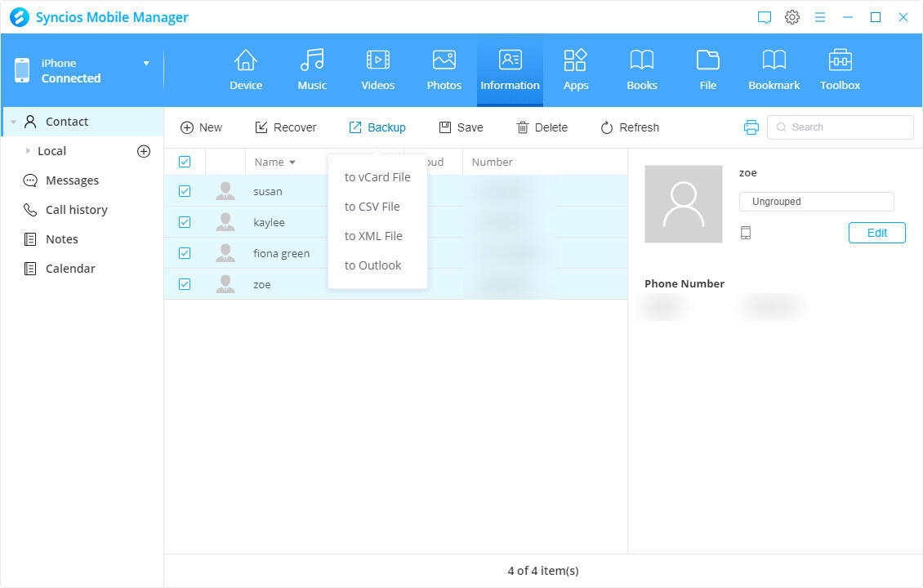Switch to the Information tab
The height and width of the screenshot is (588, 923).
510,69
